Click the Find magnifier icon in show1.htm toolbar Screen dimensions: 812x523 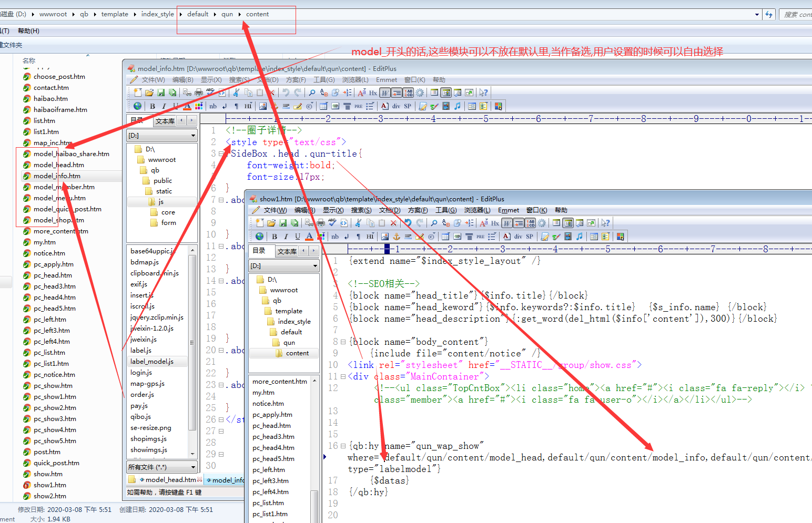(434, 223)
